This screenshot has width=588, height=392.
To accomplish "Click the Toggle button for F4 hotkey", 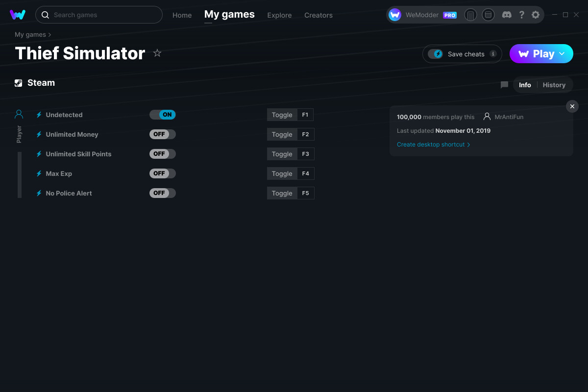I will [x=282, y=173].
